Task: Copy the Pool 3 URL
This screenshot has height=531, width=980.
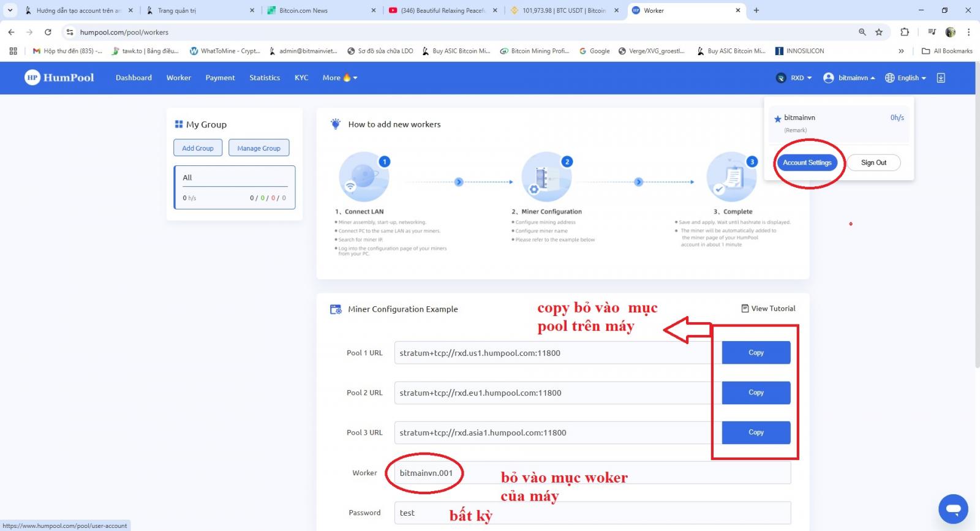Action: 756,432
